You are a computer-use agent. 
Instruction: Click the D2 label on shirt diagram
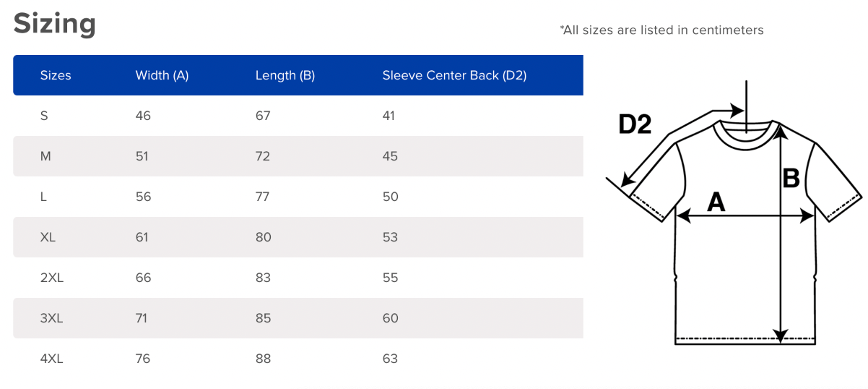635,125
